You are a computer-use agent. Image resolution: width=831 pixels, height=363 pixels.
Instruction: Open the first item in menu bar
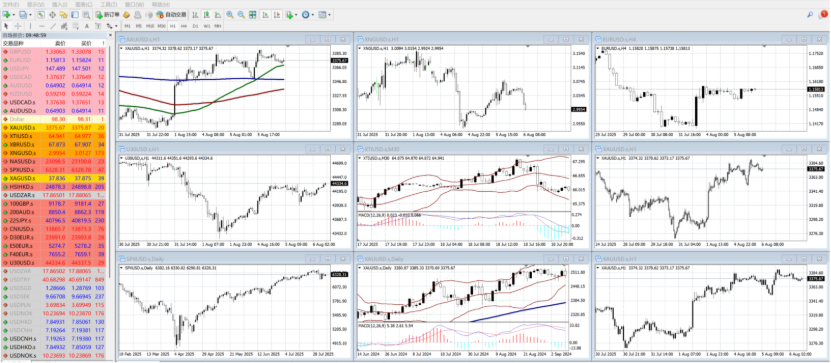(11, 4)
